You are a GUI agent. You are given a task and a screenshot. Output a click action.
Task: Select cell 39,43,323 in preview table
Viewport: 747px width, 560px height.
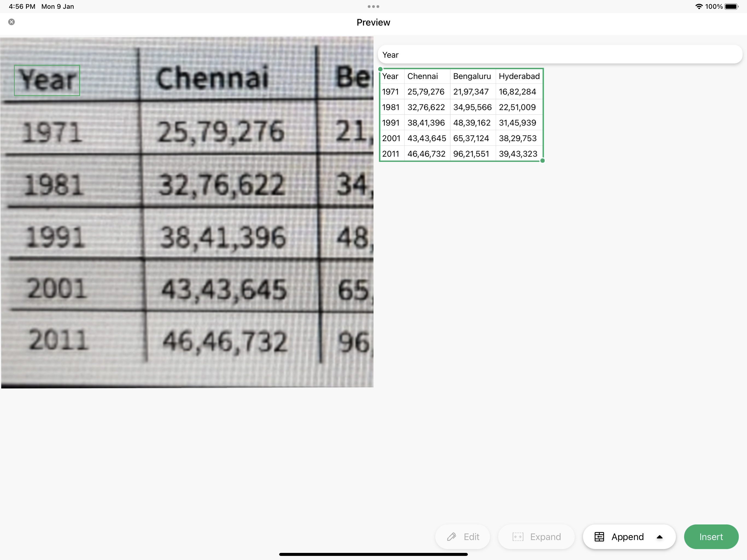click(520, 154)
